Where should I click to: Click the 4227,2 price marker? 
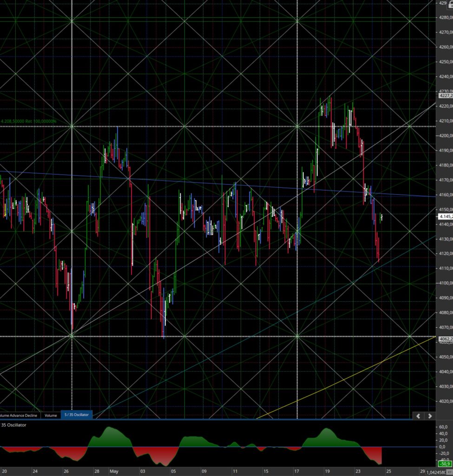446,96
